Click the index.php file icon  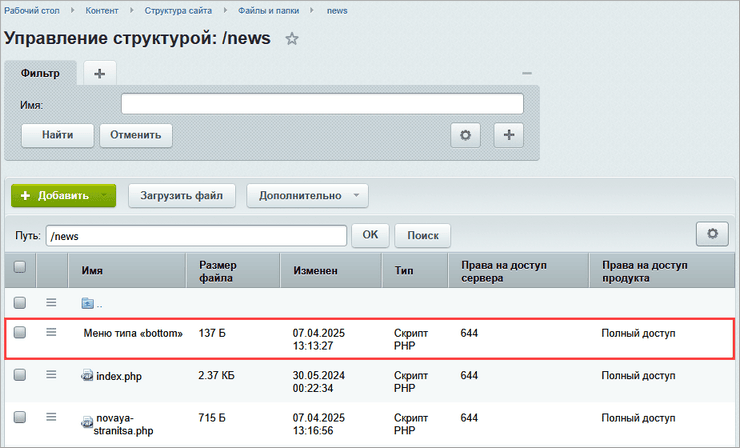(x=87, y=376)
